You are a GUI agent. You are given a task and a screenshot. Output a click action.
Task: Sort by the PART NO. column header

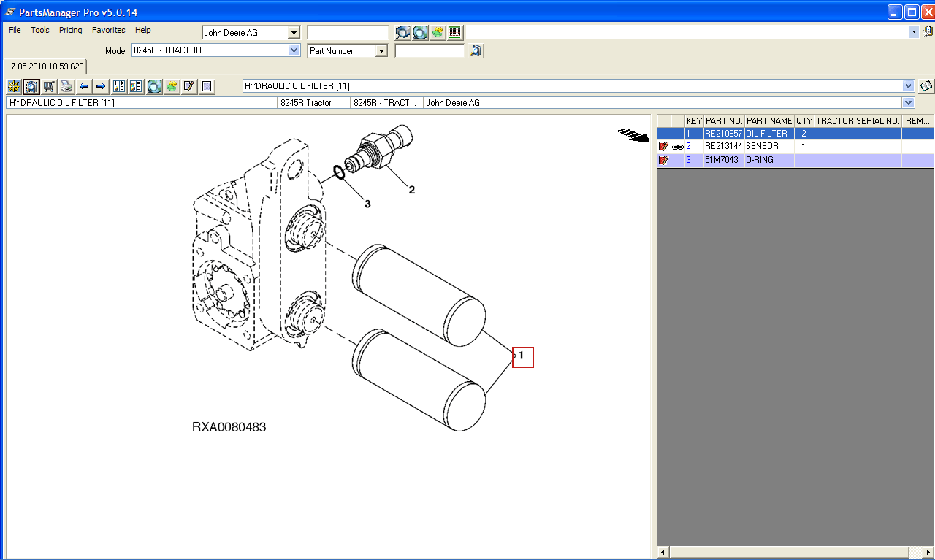724,120
